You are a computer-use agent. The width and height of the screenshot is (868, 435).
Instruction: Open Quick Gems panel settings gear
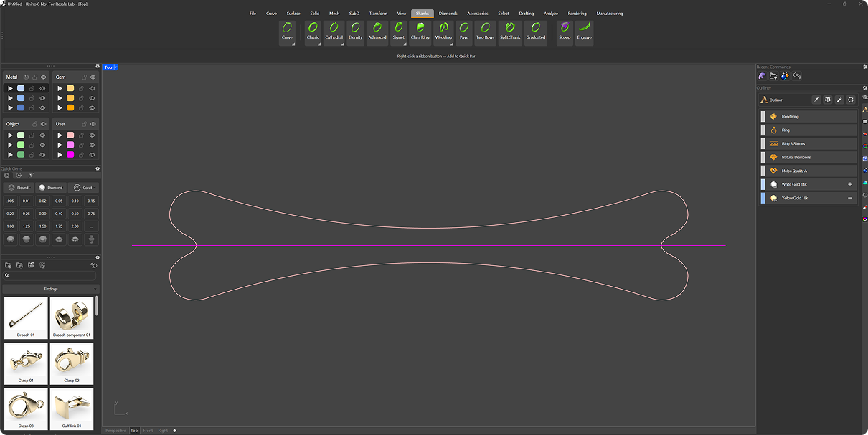(x=98, y=169)
